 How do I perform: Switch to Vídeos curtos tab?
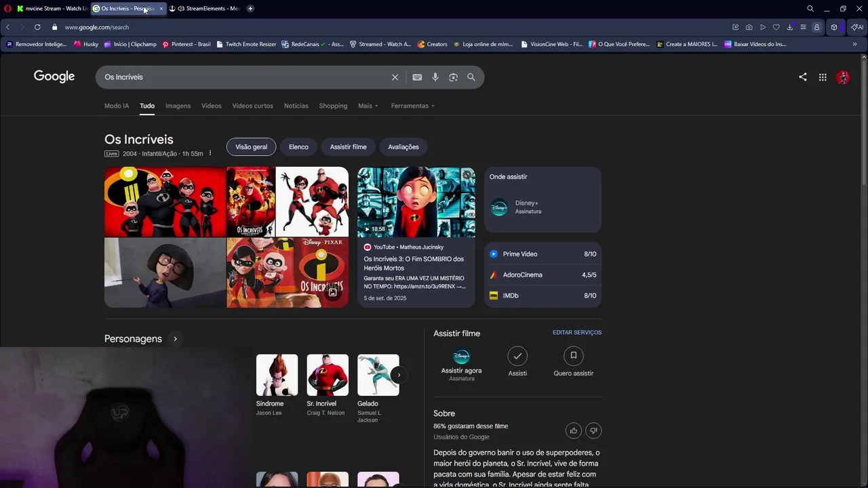(x=252, y=106)
